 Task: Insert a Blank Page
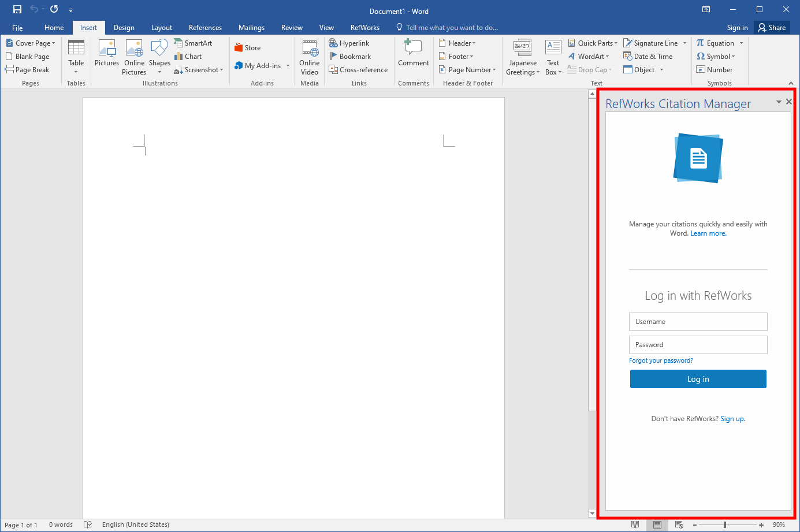click(x=28, y=57)
